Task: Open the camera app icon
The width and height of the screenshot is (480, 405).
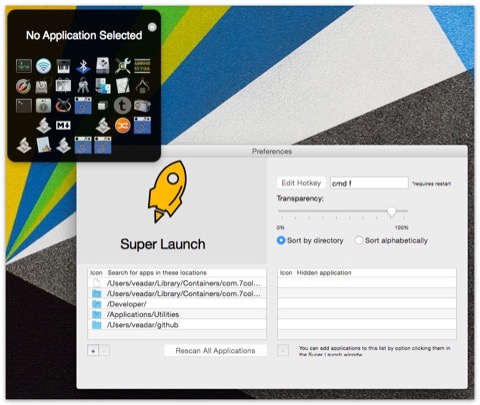Action: 142,106
